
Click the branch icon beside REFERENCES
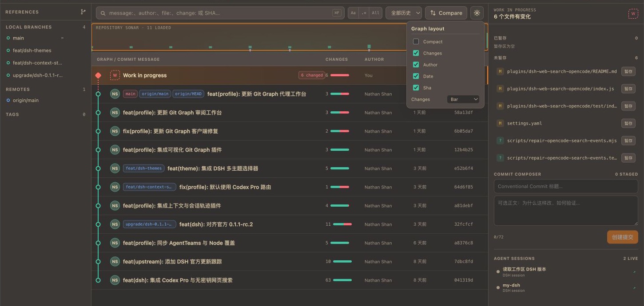coord(83,12)
